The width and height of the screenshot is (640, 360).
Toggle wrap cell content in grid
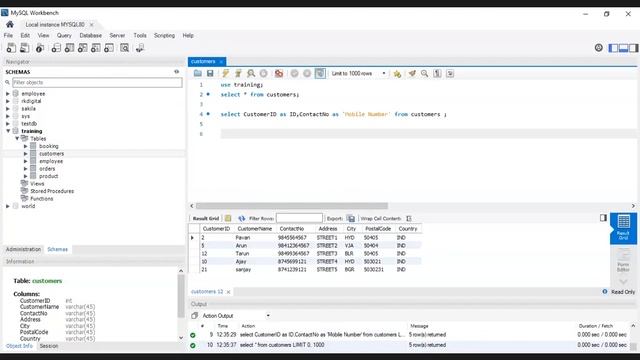point(409,218)
